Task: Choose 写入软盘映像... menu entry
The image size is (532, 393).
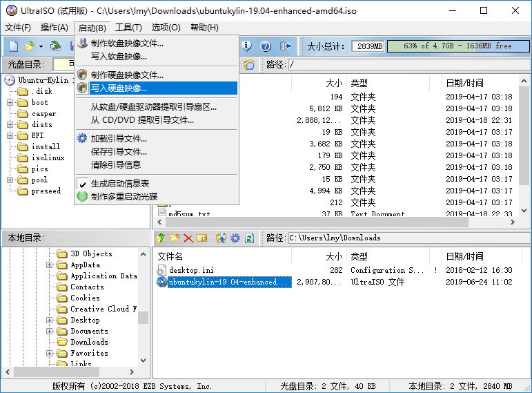Action: coord(157,57)
